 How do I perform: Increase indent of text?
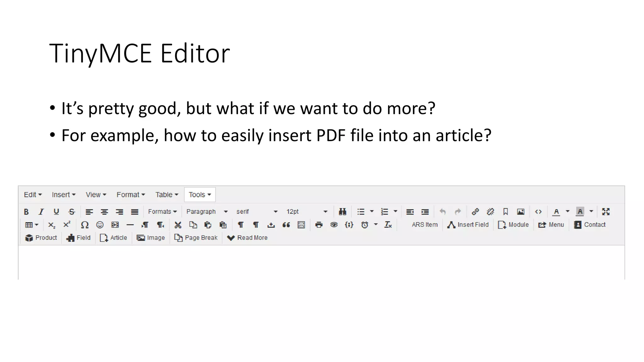coord(425,212)
